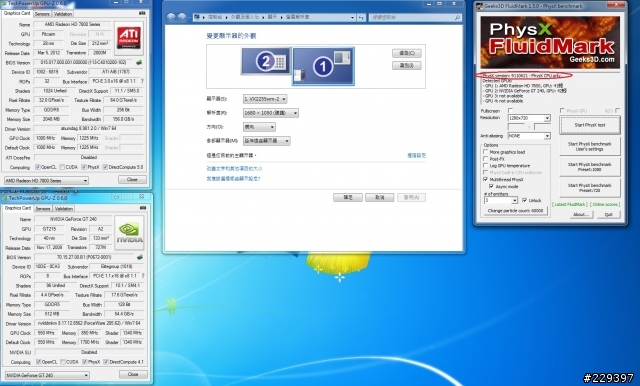Open About dialog in FluidMark
Viewport: 640px width, 386px height.
[x=580, y=214]
